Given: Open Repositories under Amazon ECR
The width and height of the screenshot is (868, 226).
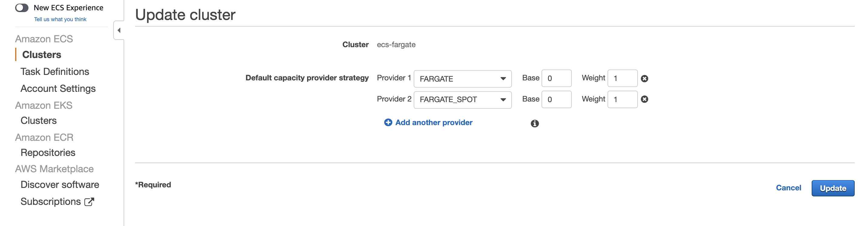Looking at the screenshot, I should [48, 152].
